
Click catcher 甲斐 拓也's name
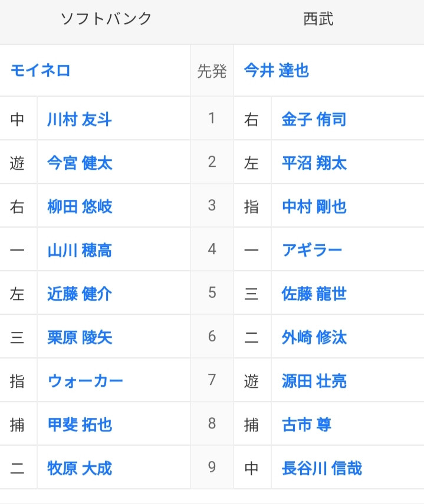point(80,424)
